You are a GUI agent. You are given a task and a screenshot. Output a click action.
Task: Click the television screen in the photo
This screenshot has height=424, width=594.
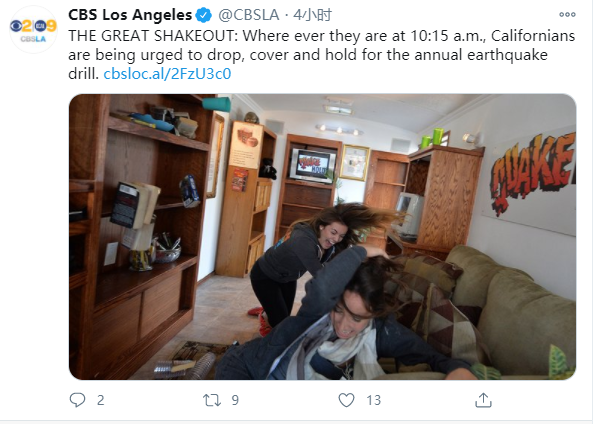tap(312, 166)
